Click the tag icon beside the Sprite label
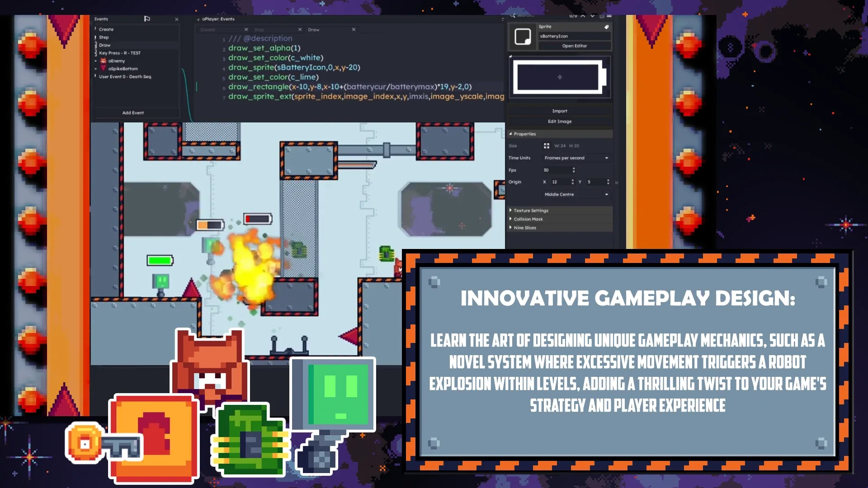The image size is (868, 488). (x=606, y=27)
